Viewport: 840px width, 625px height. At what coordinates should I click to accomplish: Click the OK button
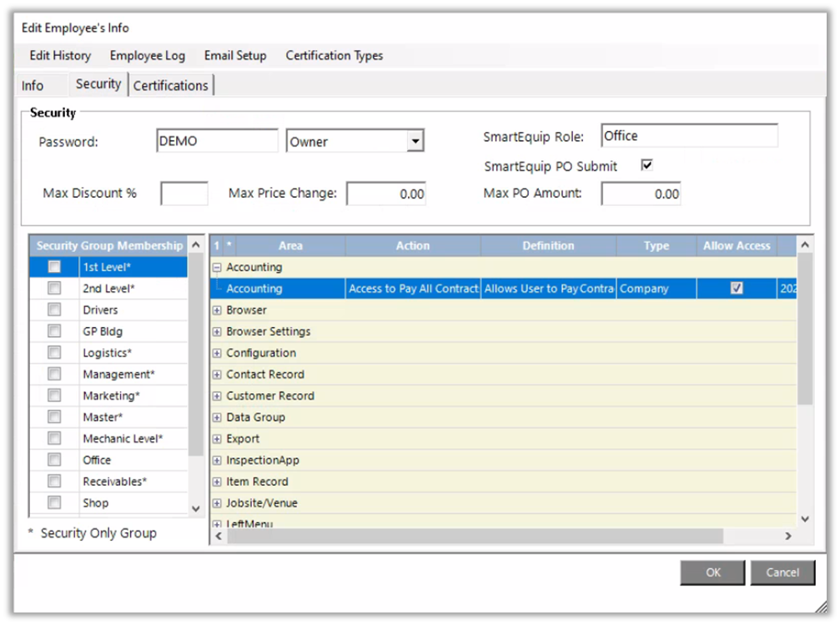(712, 572)
